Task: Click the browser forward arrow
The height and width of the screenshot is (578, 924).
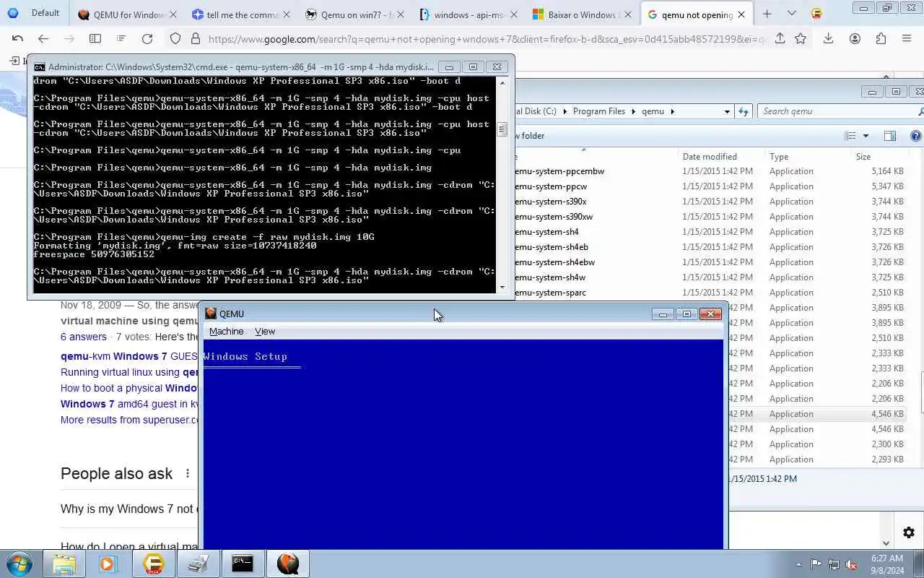Action: (x=69, y=39)
